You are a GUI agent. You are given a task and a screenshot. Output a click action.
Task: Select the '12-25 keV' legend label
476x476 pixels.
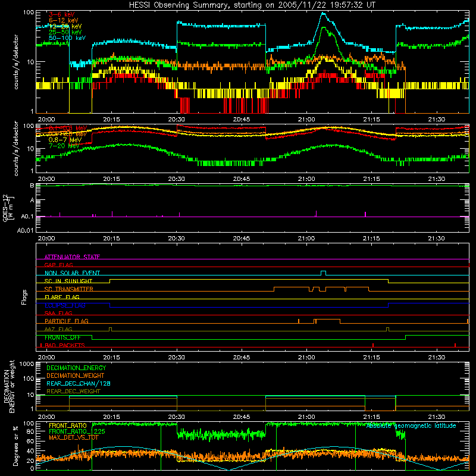click(65, 26)
